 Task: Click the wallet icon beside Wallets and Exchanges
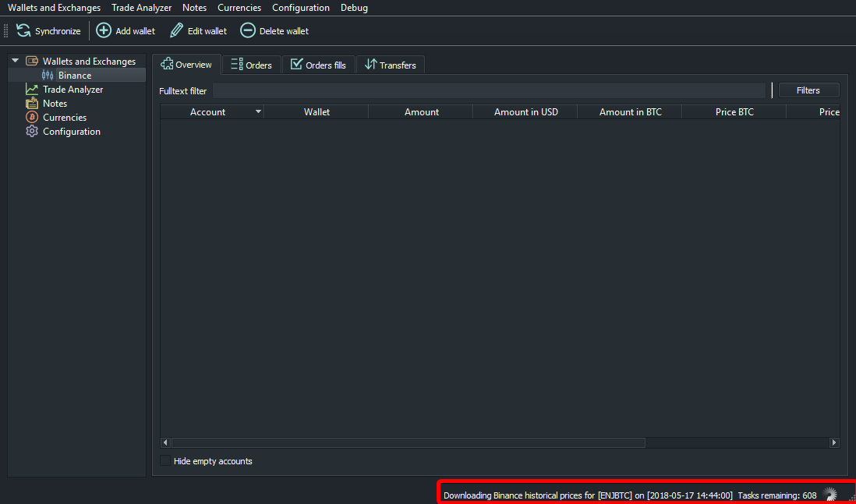point(32,61)
